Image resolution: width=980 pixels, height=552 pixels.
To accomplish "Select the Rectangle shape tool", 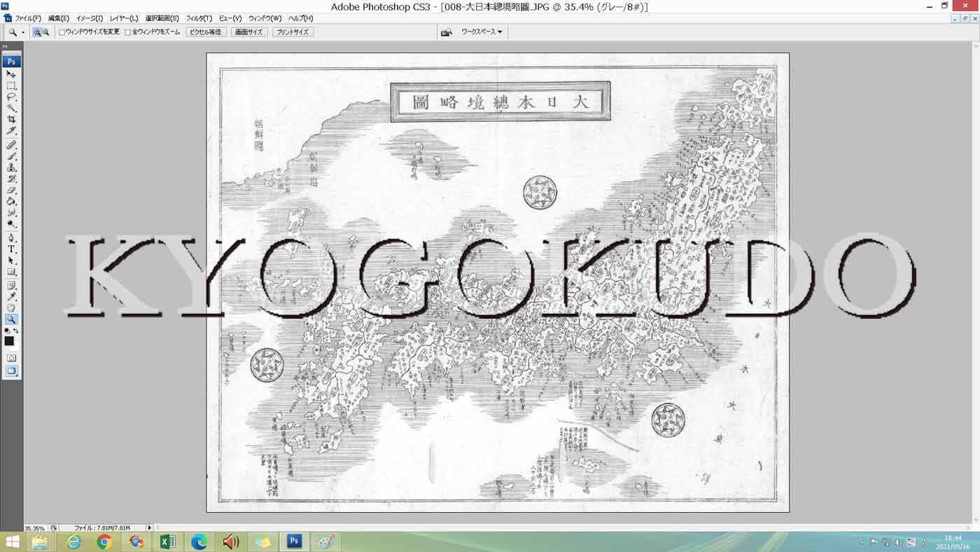I will (11, 271).
